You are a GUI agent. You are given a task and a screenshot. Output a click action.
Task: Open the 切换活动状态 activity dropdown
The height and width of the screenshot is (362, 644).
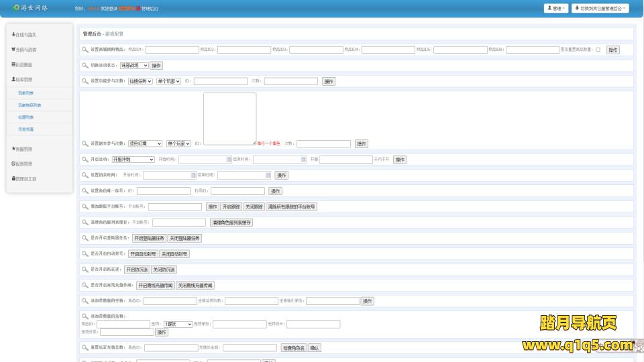134,66
